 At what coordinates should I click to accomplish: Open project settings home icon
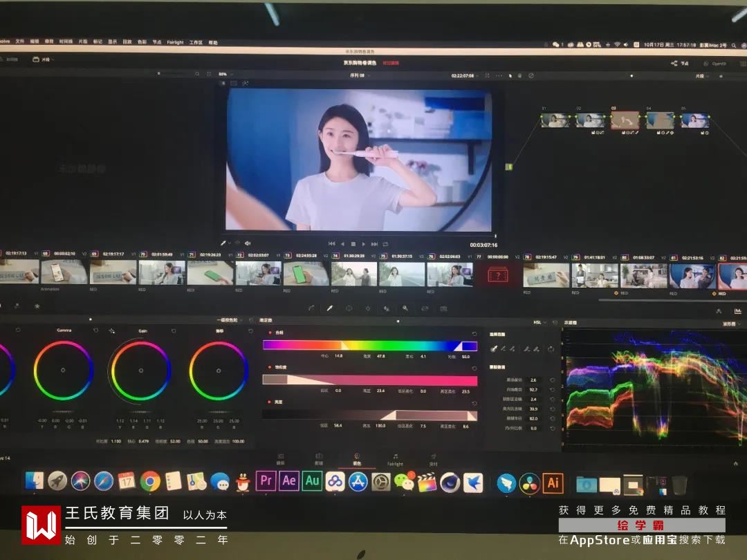click(x=735, y=463)
